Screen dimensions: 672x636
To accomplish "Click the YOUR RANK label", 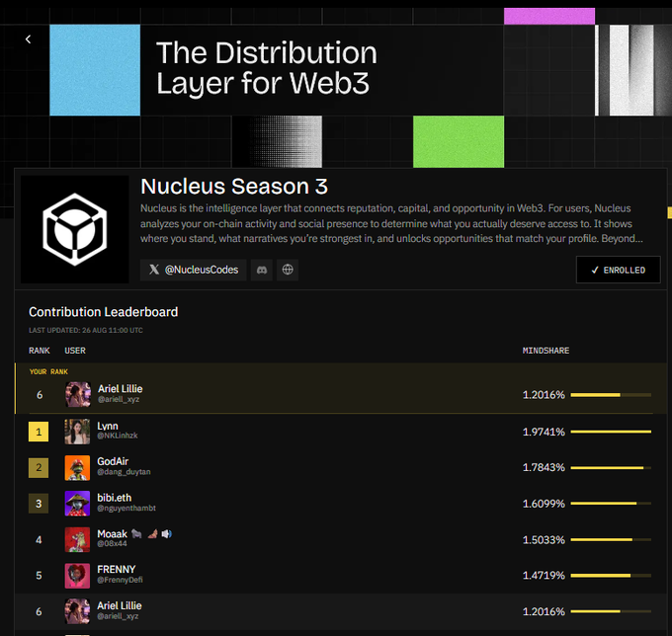I will [x=48, y=371].
